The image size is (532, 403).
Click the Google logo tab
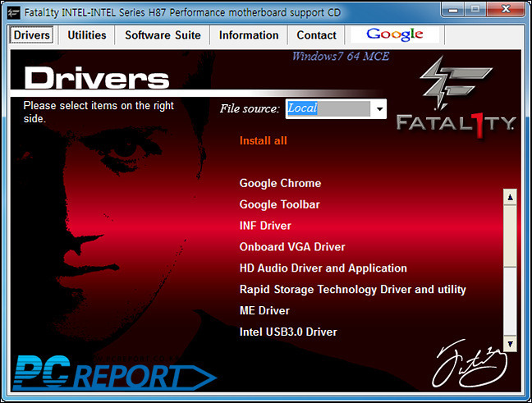coord(395,34)
